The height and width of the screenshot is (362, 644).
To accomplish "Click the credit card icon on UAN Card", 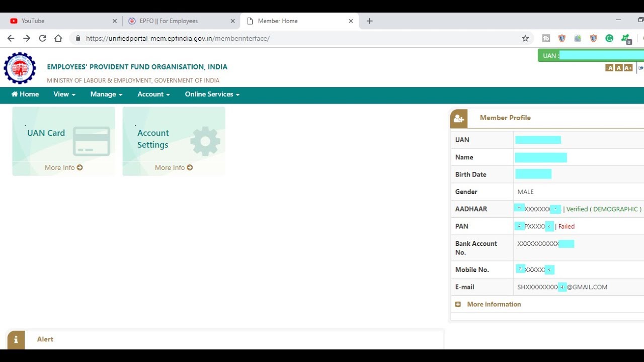I will tap(92, 141).
